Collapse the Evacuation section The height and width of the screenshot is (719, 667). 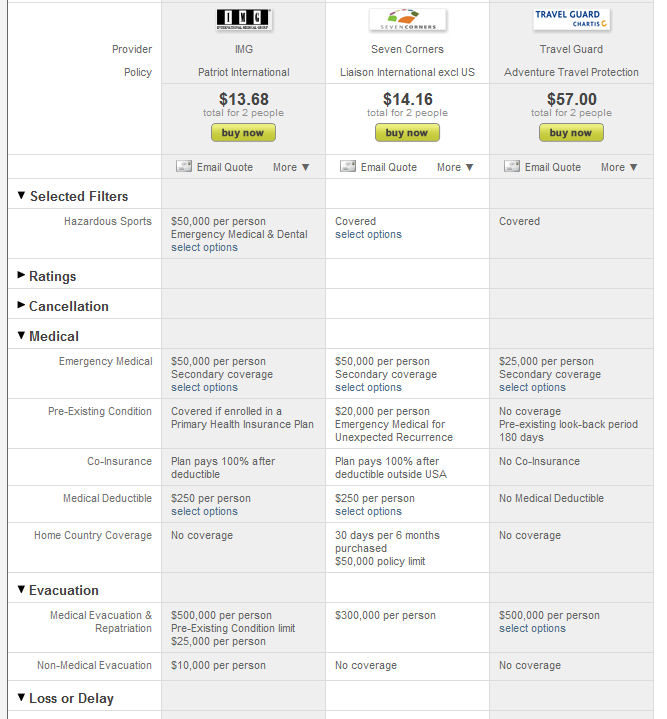[x=58, y=590]
